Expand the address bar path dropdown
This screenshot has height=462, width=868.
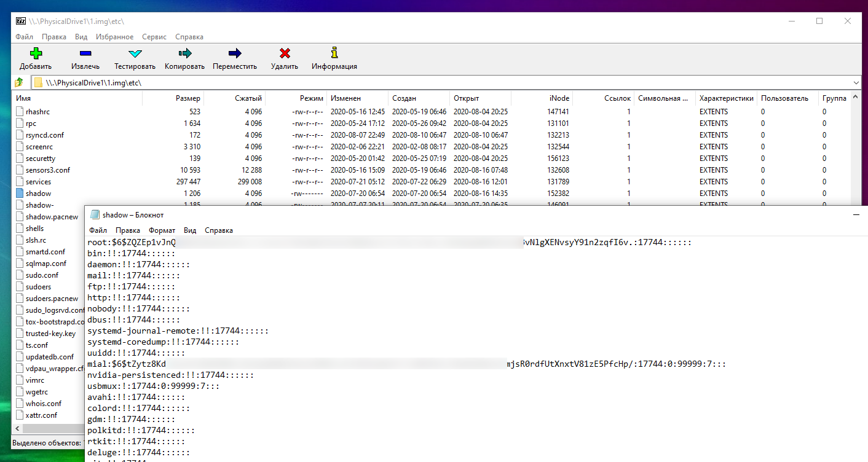[856, 82]
